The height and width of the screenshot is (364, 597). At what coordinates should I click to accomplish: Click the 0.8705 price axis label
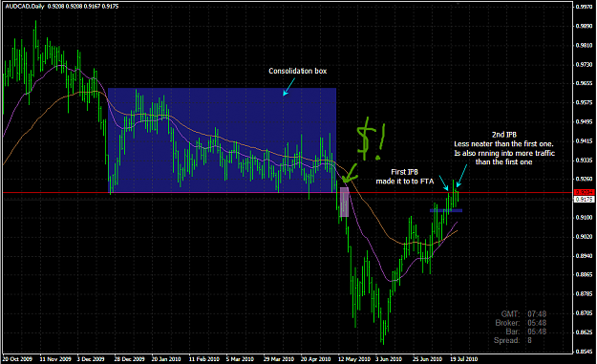tap(584, 313)
